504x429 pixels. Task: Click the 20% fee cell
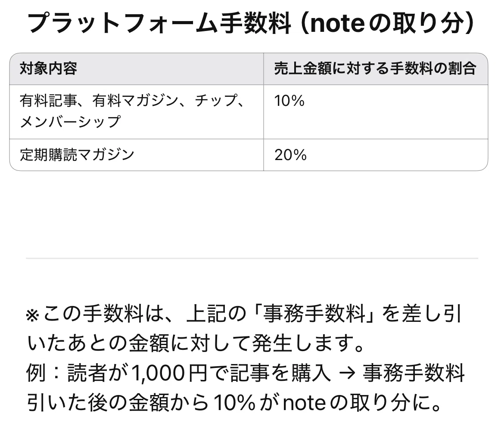point(376,155)
